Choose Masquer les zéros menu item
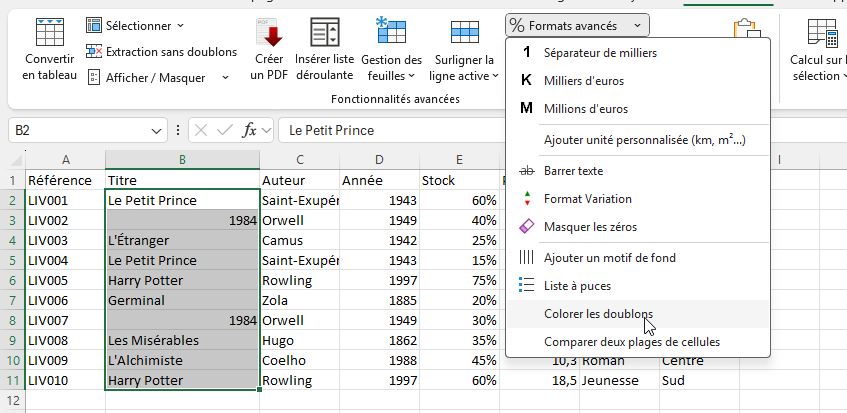This screenshot has height=413, width=847. (x=638, y=227)
